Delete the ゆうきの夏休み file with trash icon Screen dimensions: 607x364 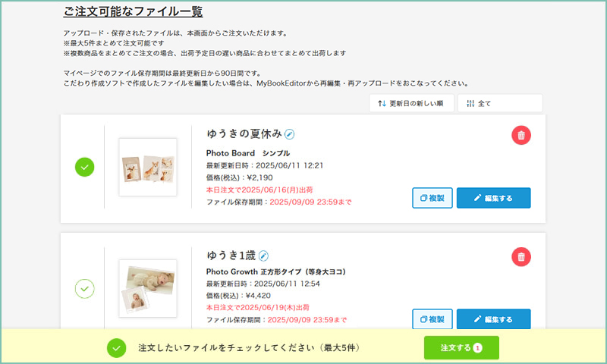(521, 135)
